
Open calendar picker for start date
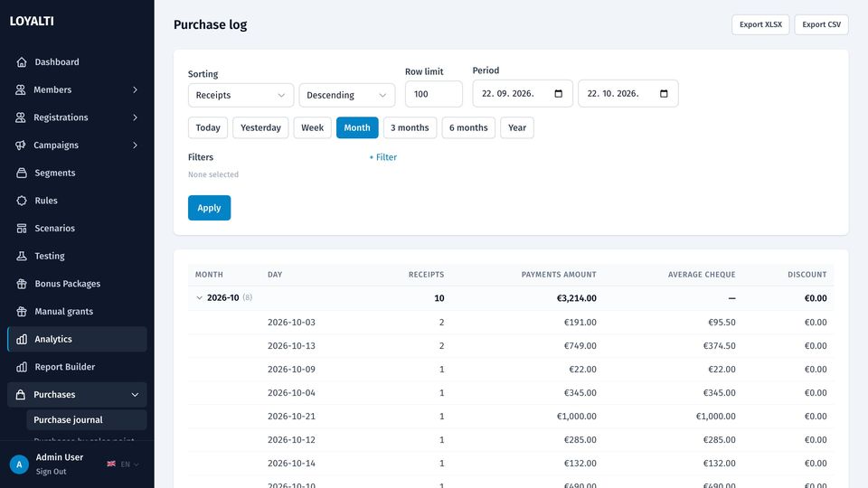[x=559, y=93]
